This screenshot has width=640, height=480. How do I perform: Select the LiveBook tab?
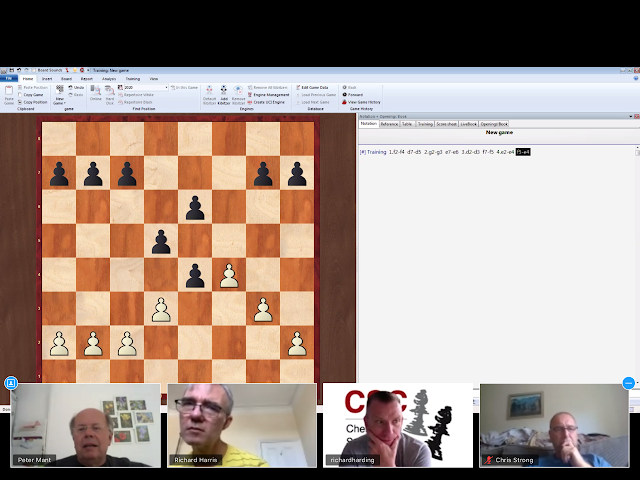tap(469, 124)
